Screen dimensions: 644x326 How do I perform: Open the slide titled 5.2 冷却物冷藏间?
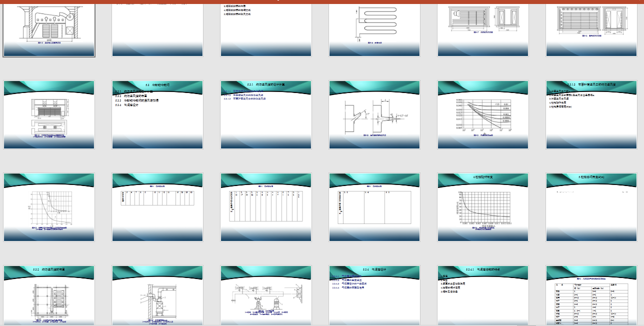[x=157, y=115]
